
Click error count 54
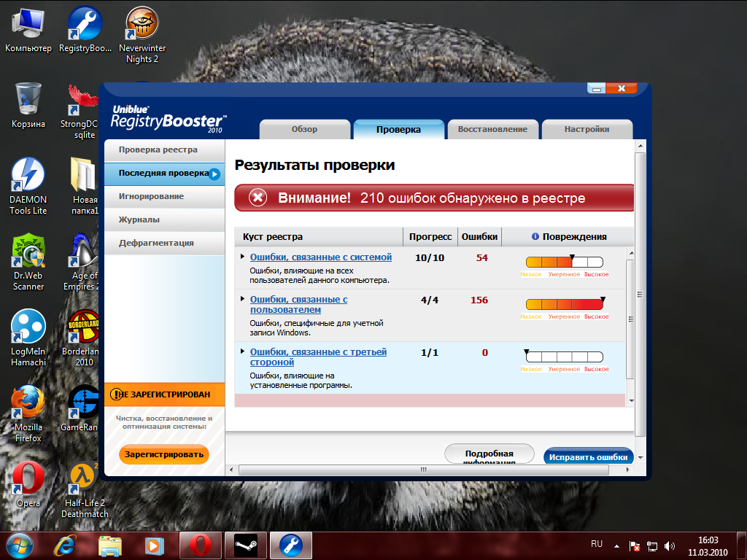(x=481, y=257)
